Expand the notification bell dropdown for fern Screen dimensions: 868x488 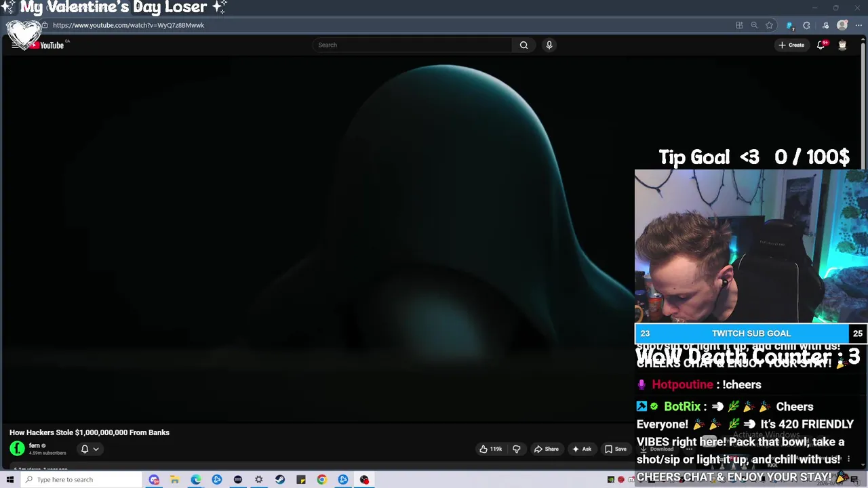tap(90, 449)
